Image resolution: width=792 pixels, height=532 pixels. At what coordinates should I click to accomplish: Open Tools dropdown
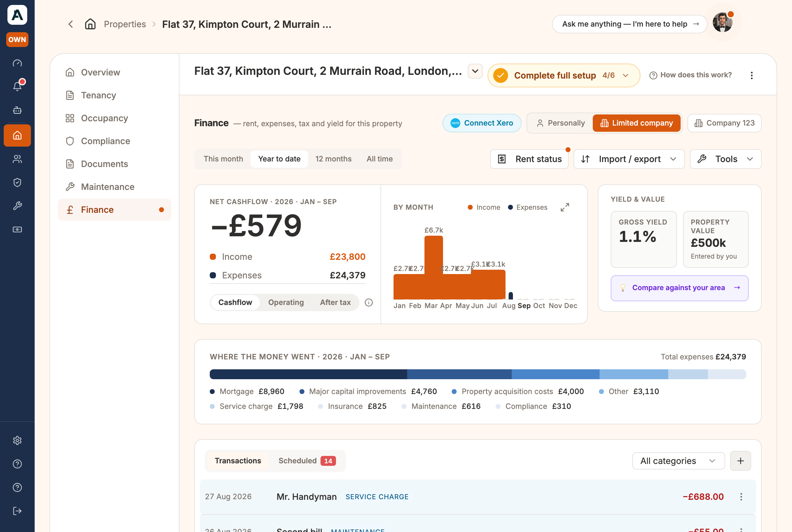click(x=725, y=159)
